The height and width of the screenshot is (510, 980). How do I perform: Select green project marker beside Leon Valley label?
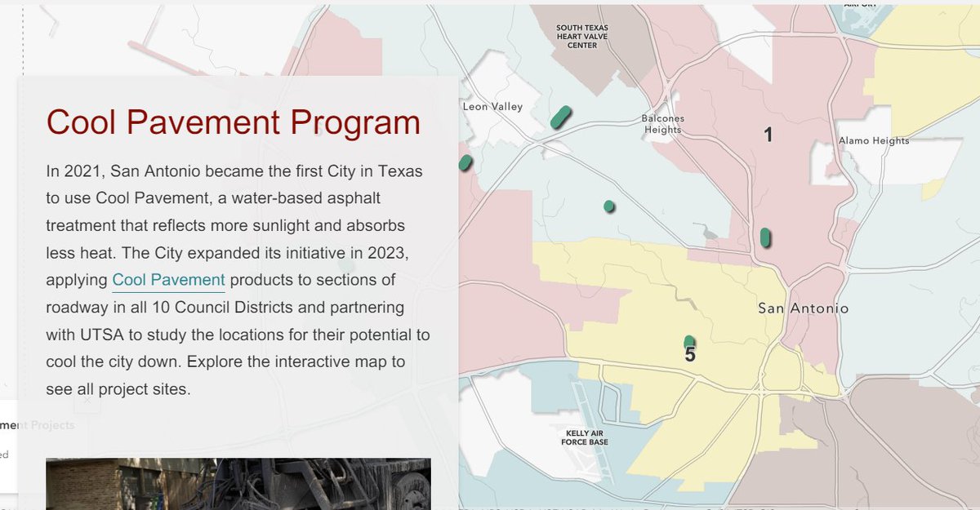560,118
